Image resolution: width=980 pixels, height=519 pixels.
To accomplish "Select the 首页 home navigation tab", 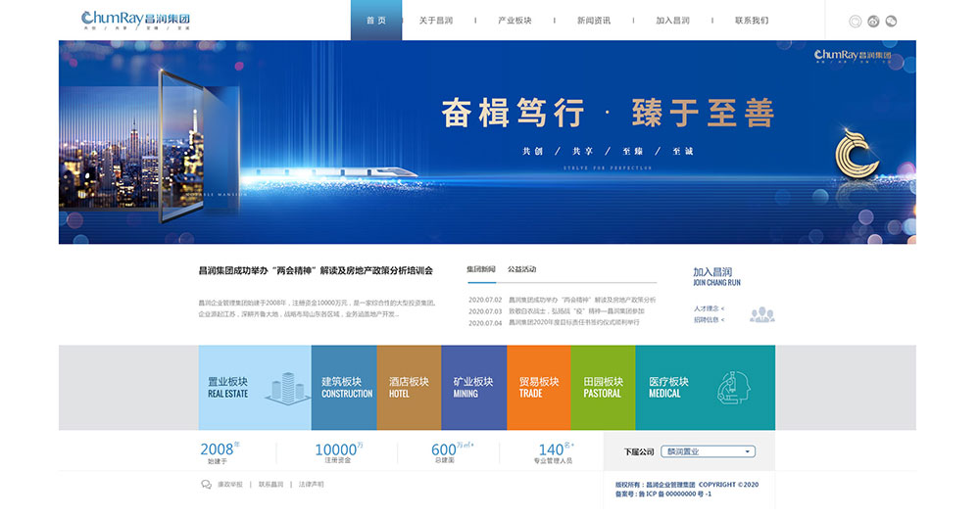I will click(x=376, y=21).
